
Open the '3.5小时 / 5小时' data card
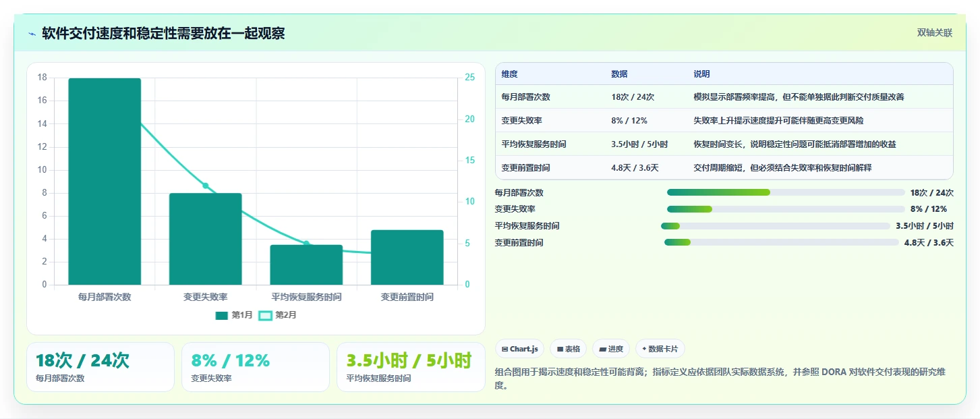coord(411,367)
